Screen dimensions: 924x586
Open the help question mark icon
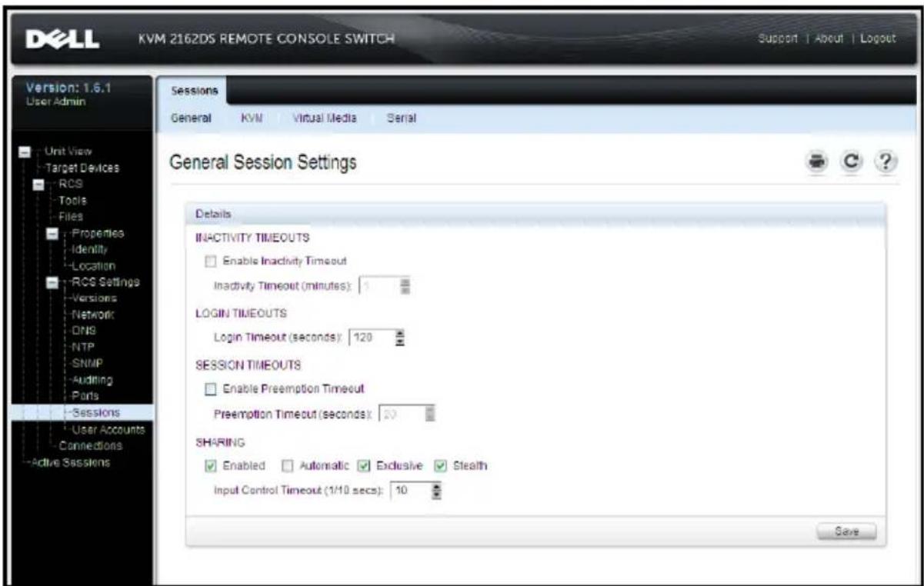tap(886, 162)
